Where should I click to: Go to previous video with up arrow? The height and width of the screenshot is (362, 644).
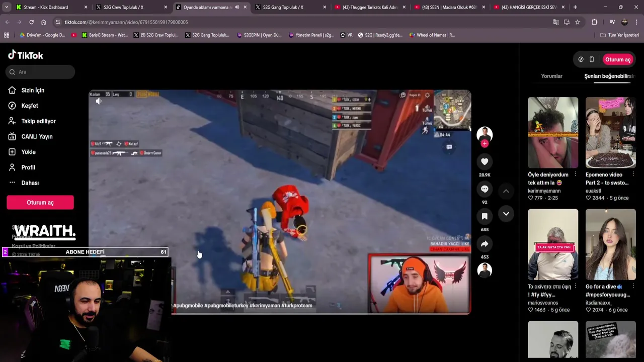point(506,191)
